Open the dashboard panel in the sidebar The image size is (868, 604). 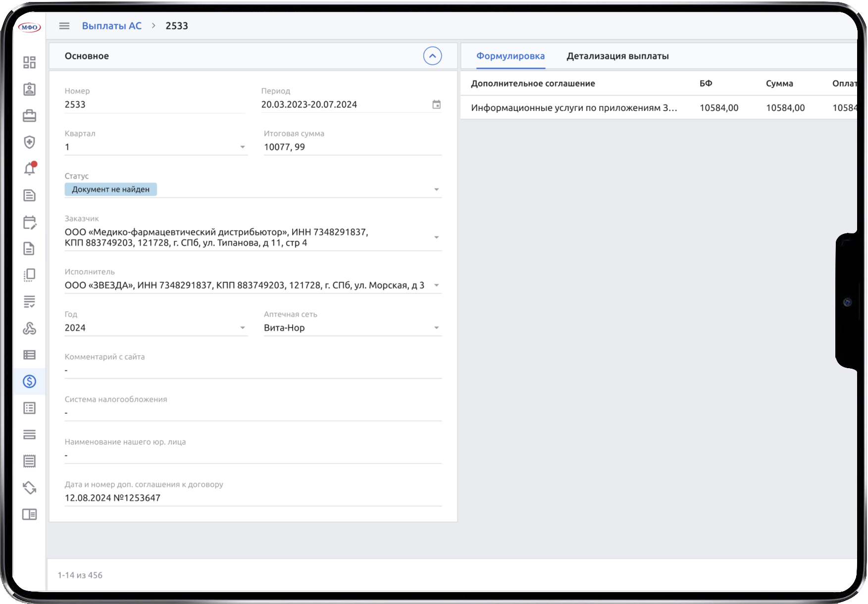pos(30,63)
